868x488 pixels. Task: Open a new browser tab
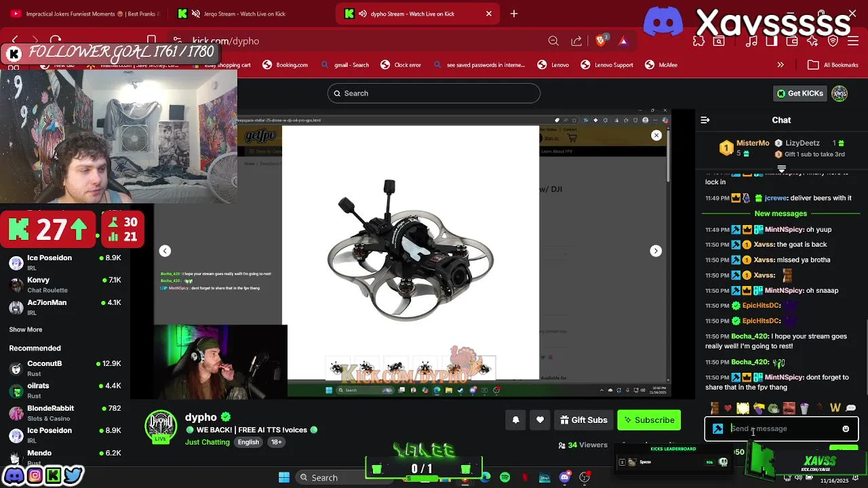pos(514,14)
